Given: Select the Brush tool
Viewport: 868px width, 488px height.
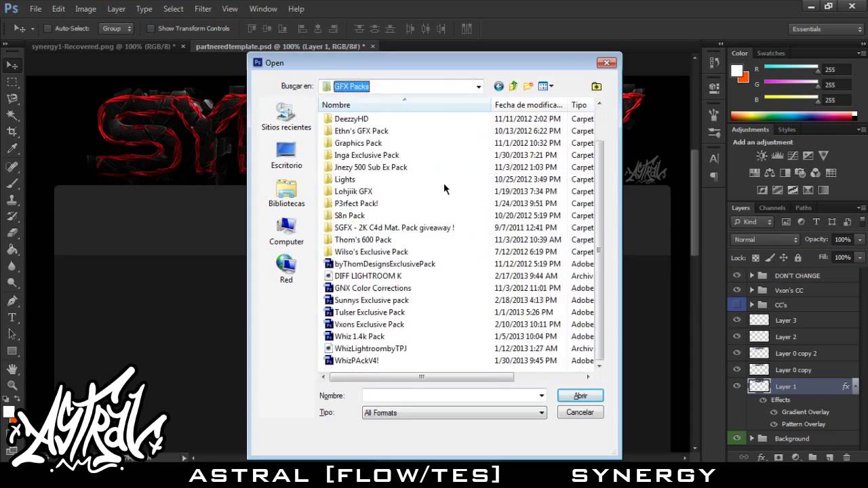Looking at the screenshot, I should click(x=12, y=184).
